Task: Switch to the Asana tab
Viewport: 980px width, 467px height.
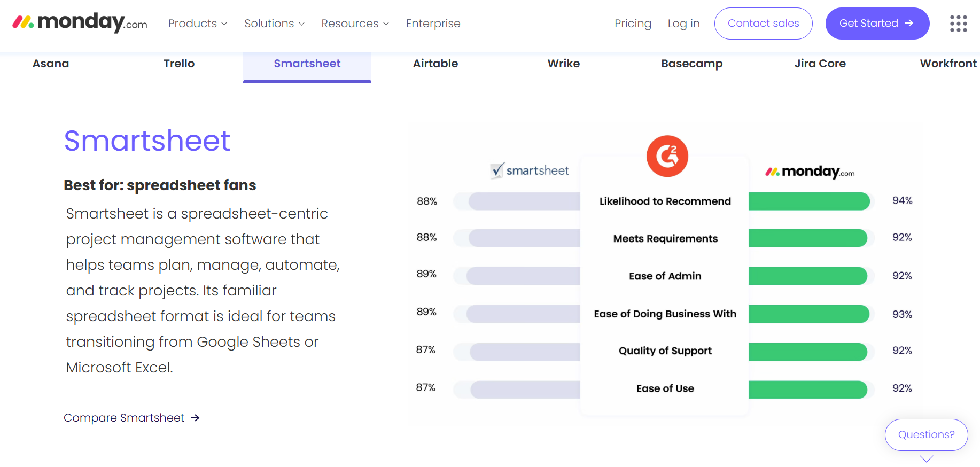Action: click(x=51, y=64)
